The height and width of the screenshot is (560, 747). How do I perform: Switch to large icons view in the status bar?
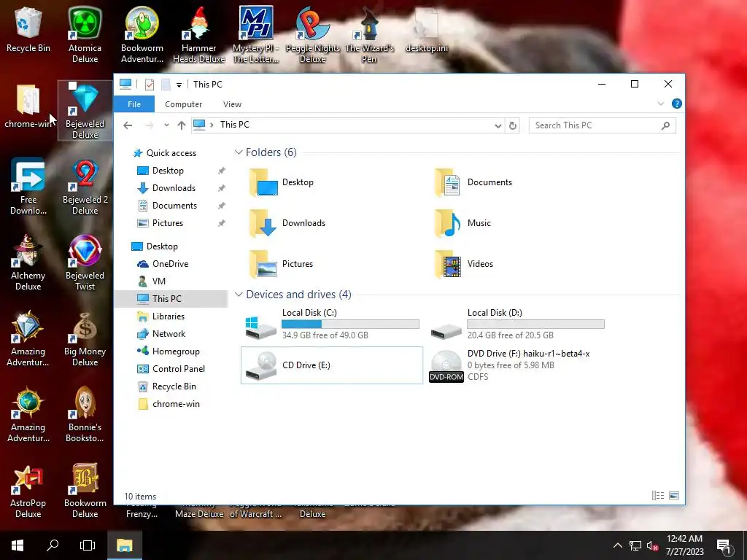pos(674,496)
